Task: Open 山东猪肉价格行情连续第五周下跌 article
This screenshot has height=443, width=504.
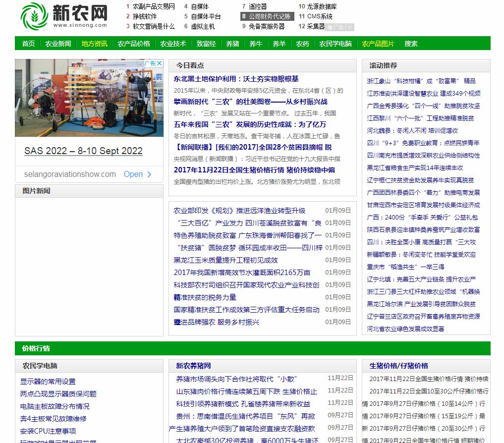Action: (246, 391)
